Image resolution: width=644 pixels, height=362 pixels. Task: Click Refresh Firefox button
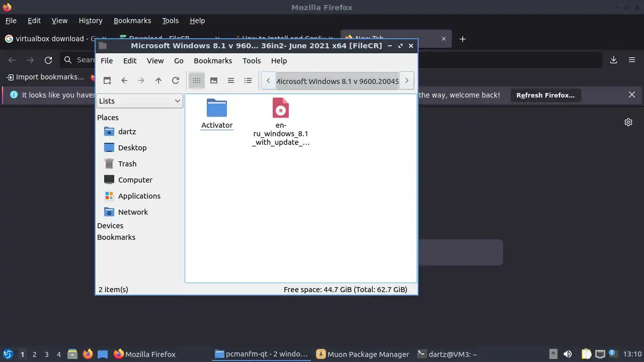coord(545,95)
